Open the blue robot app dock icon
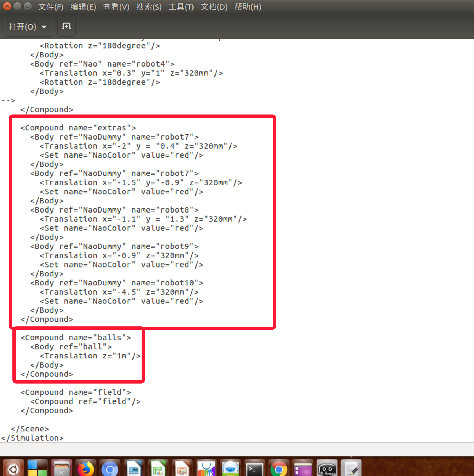The width and height of the screenshot is (474, 476). [230, 468]
